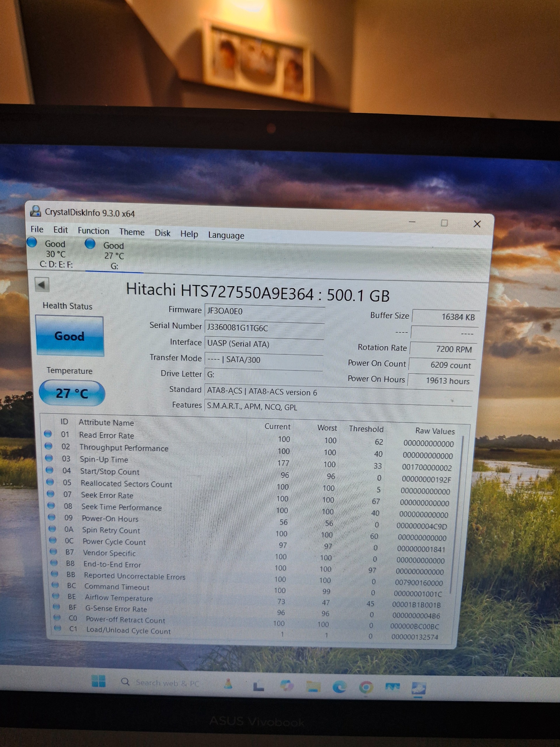Click the taskbar search box

click(160, 683)
